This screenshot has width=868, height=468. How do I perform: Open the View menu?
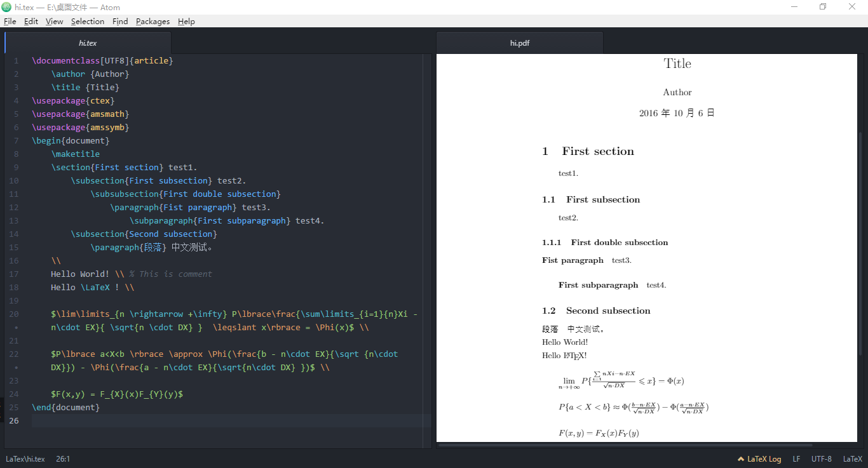click(54, 21)
